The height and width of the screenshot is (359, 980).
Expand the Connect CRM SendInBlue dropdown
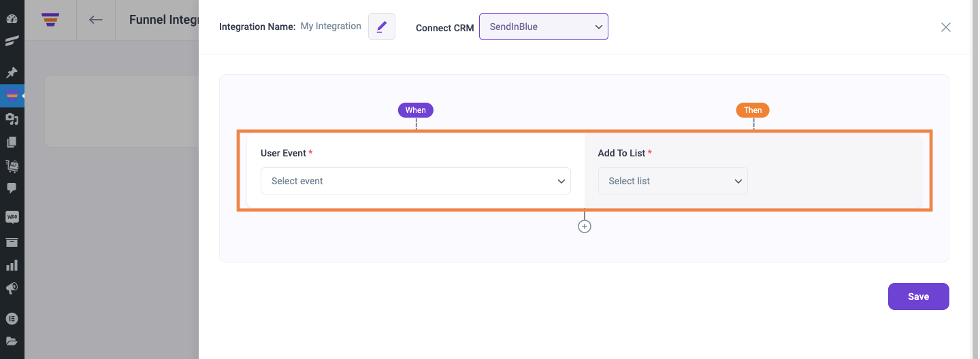(544, 27)
